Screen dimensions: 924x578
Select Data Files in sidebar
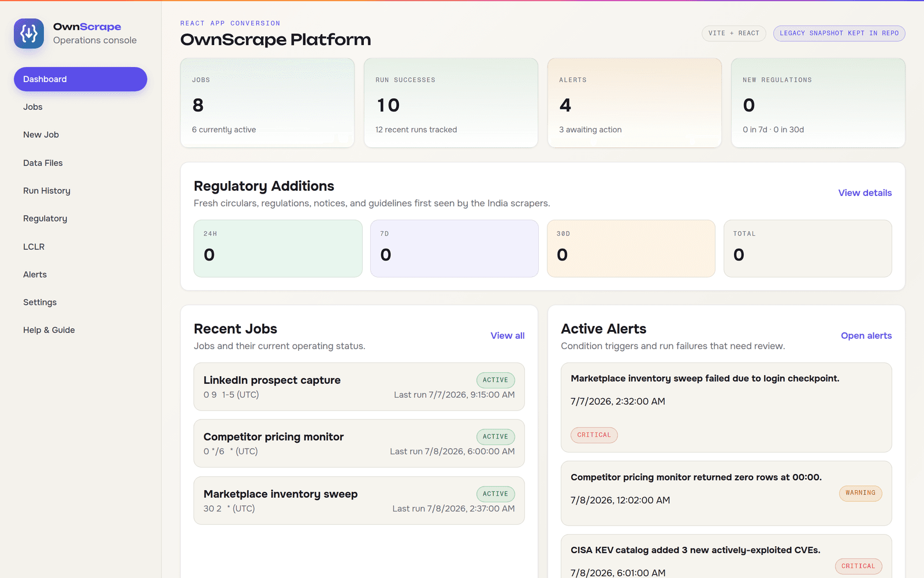80,163
